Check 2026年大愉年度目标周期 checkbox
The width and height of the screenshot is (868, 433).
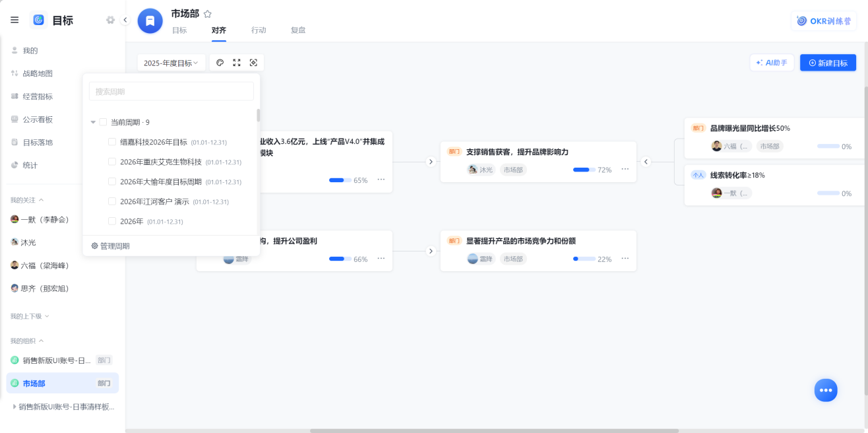tap(112, 182)
